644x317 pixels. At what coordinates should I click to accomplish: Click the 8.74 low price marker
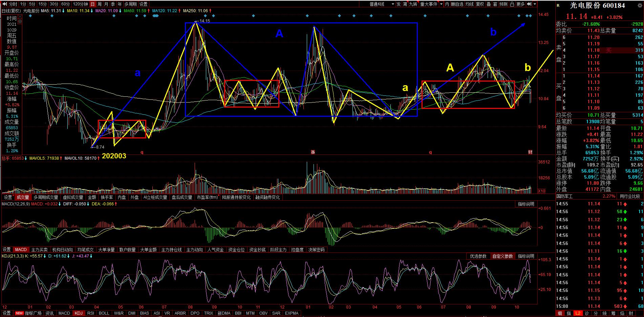(100, 147)
